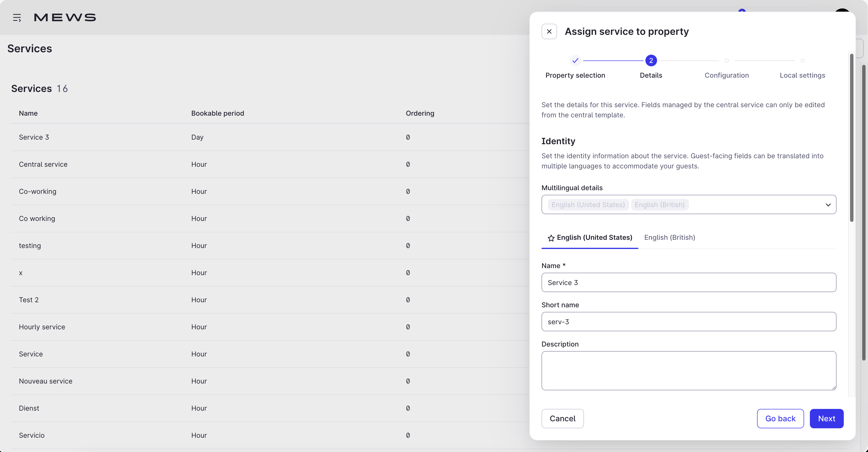Open the Service 3 row
The image size is (868, 452).
[270, 137]
